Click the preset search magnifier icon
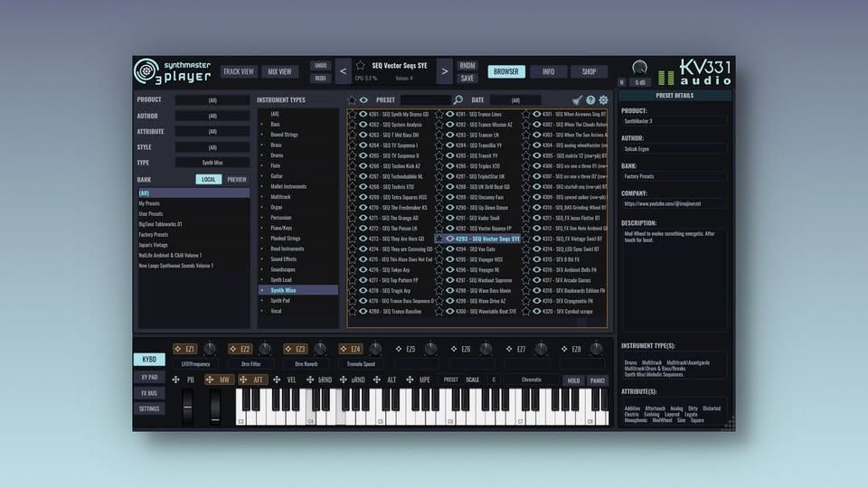The height and width of the screenshot is (488, 868). pyautogui.click(x=458, y=100)
